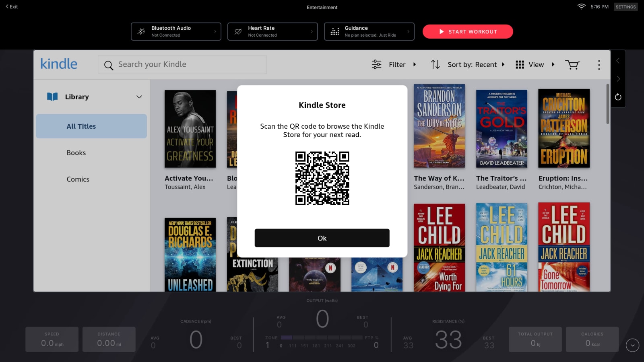Click the sort arrows icon
The width and height of the screenshot is (644, 362).
[435, 64]
